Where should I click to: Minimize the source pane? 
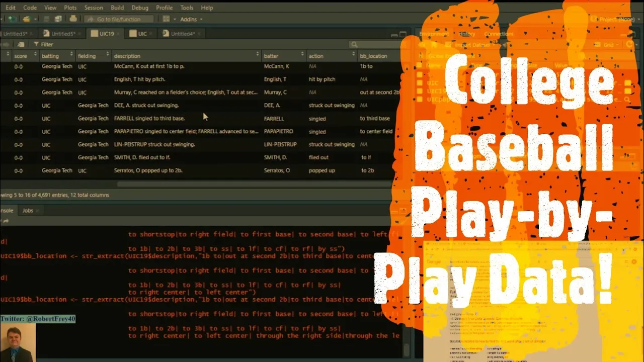tap(394, 35)
